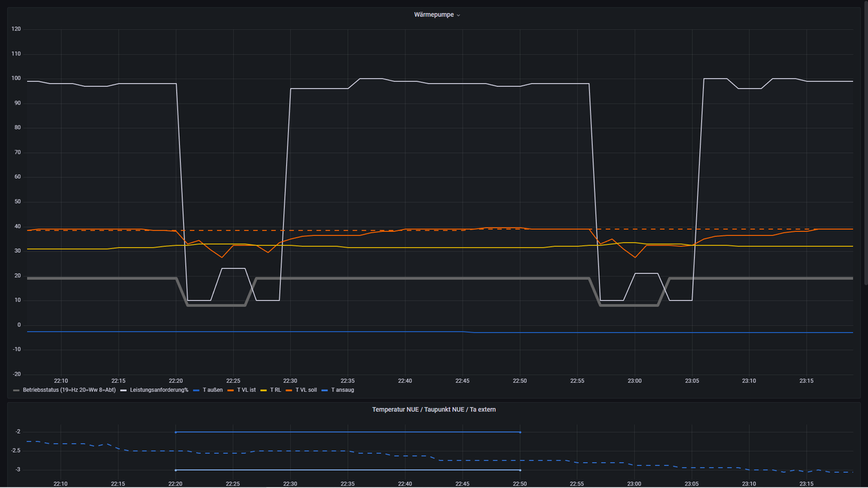Click the 22:10 time label on Wärmepumpe axis
The width and height of the screenshot is (868, 488).
pyautogui.click(x=61, y=382)
